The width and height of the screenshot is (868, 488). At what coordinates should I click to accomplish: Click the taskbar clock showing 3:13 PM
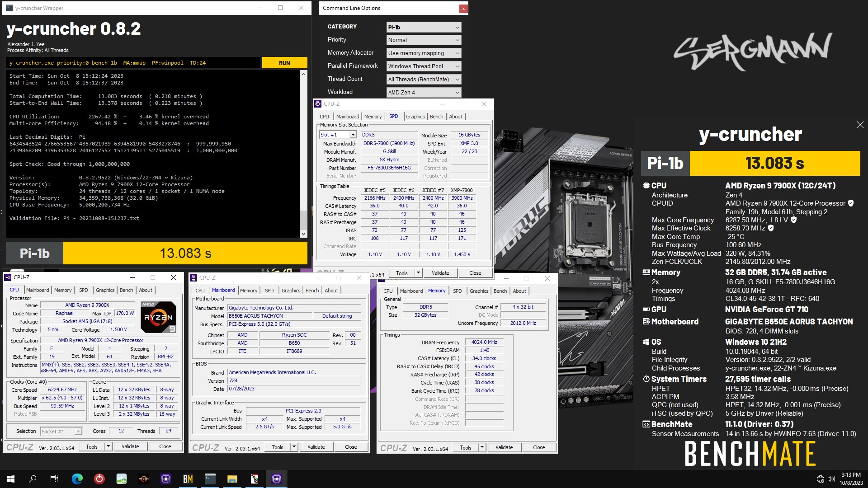851,479
